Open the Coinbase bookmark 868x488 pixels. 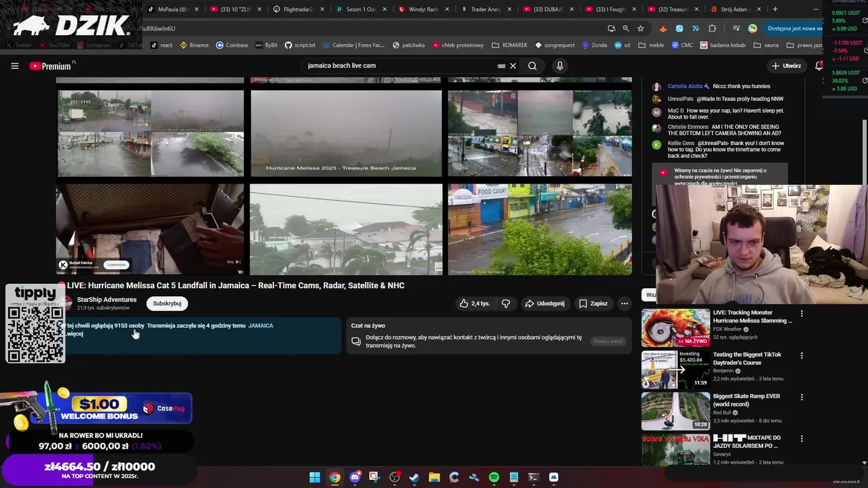coord(232,45)
